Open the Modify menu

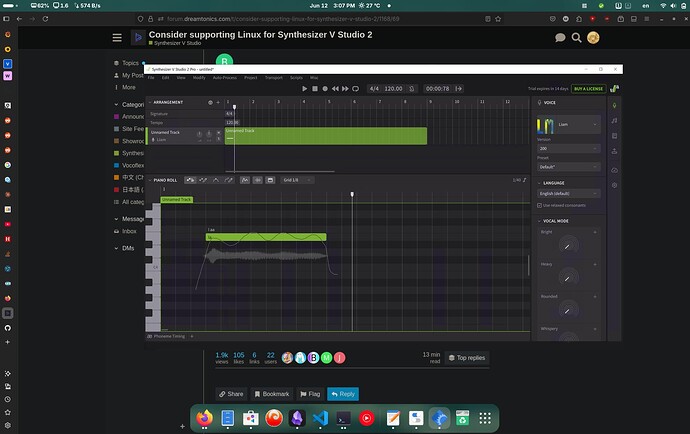point(199,77)
